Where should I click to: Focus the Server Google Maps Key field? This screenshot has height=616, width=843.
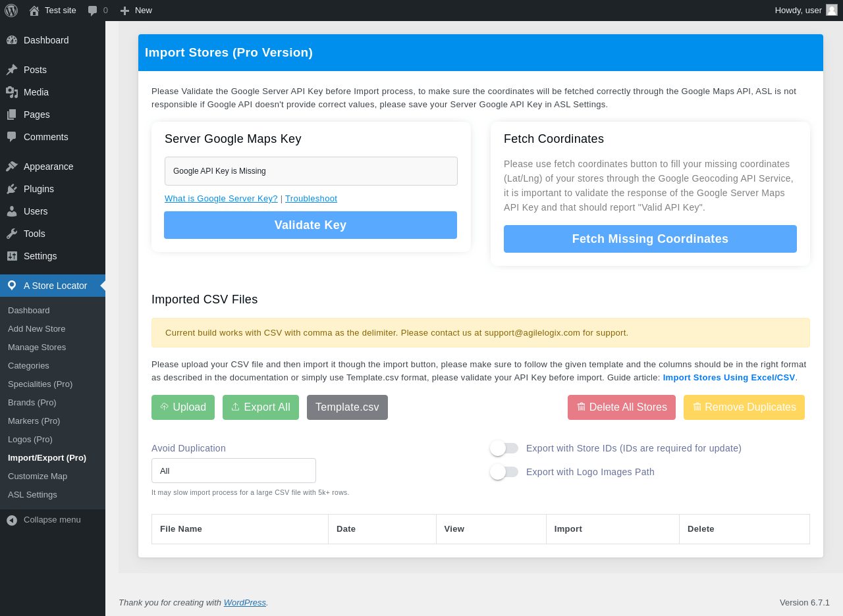311,171
